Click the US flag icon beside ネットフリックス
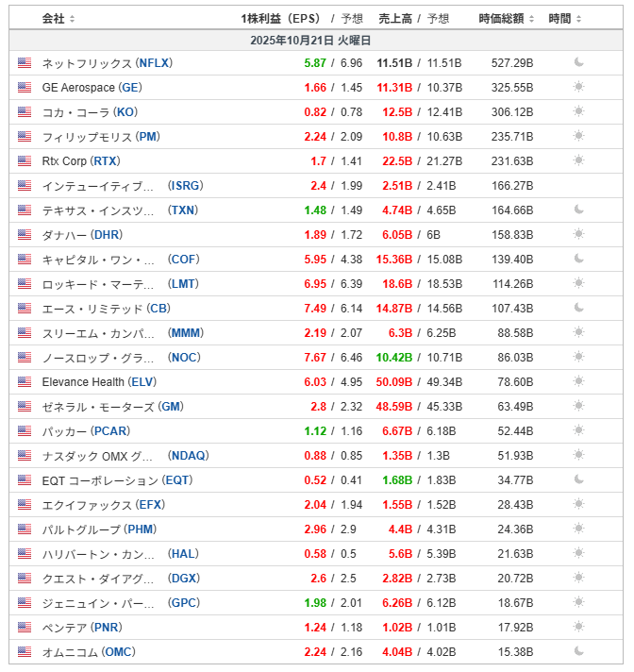 [x=25, y=63]
